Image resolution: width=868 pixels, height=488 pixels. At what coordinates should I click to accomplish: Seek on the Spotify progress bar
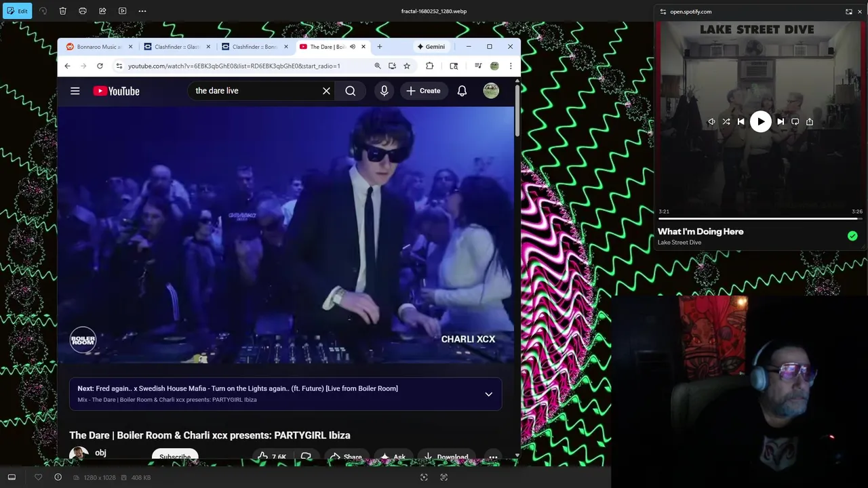(760, 219)
